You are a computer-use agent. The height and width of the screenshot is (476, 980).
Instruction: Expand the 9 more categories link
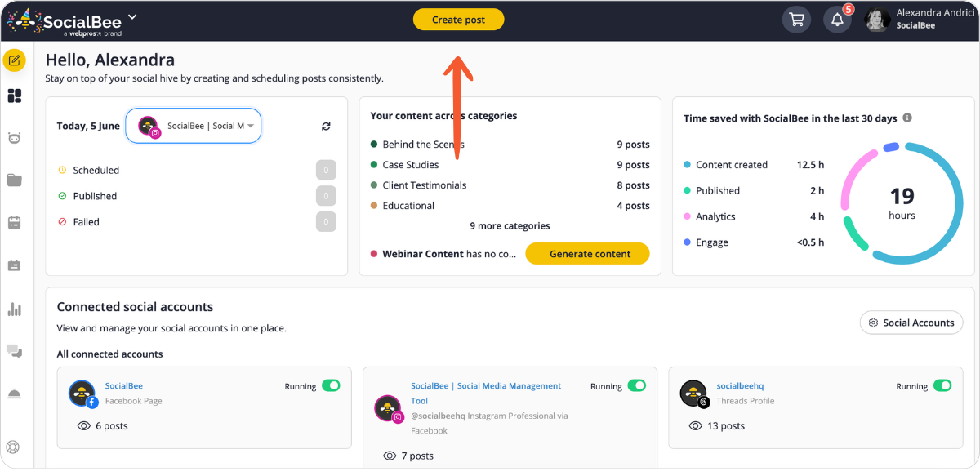tap(510, 225)
